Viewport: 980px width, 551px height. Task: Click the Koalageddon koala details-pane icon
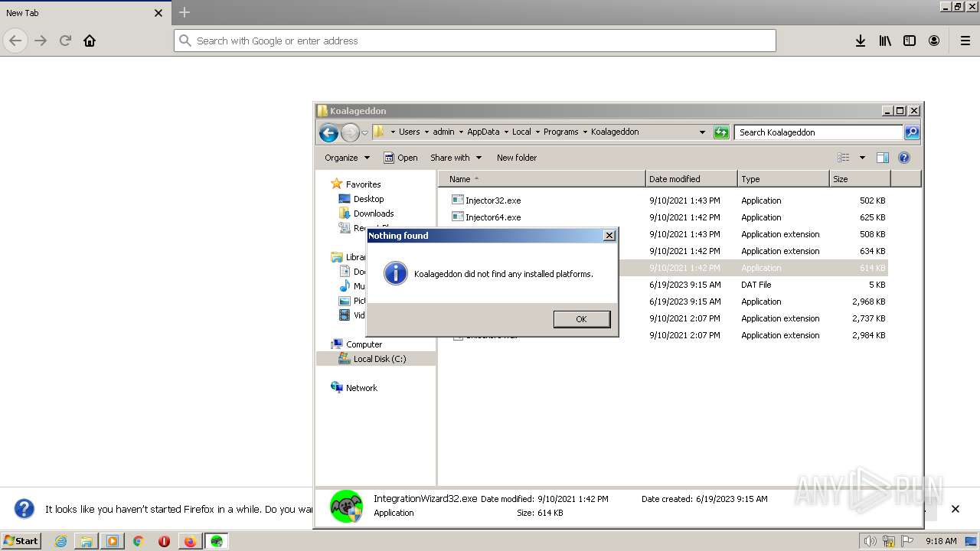click(346, 507)
